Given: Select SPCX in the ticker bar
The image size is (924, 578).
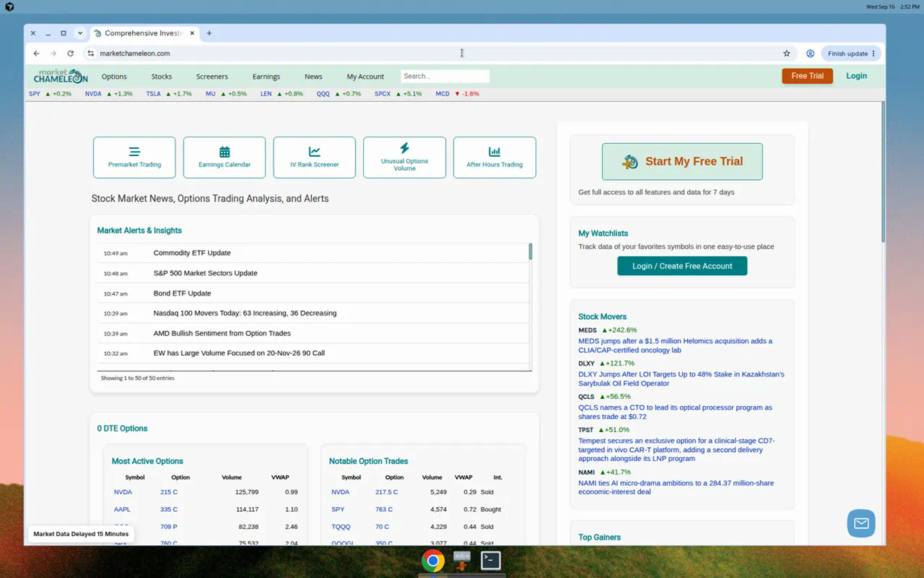Looking at the screenshot, I should [x=382, y=94].
